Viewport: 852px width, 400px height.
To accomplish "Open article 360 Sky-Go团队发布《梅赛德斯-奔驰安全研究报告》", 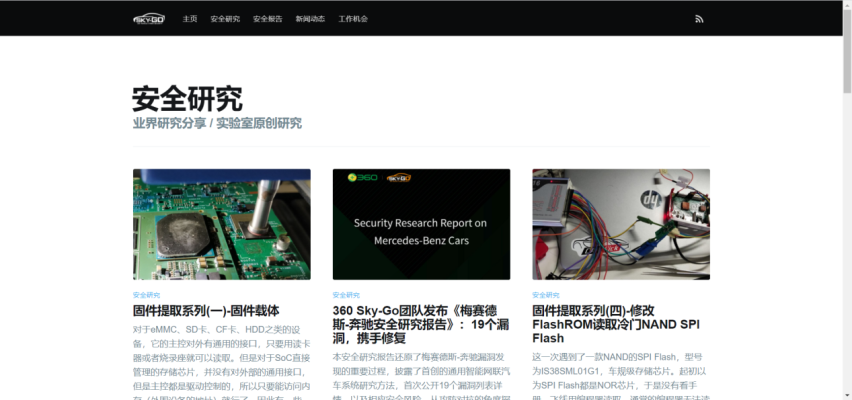I will 421,324.
